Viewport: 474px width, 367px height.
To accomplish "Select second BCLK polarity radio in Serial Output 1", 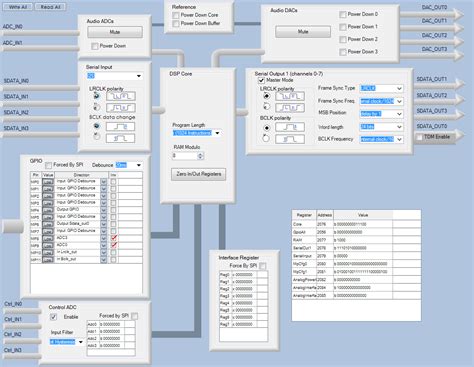I will pos(266,138).
